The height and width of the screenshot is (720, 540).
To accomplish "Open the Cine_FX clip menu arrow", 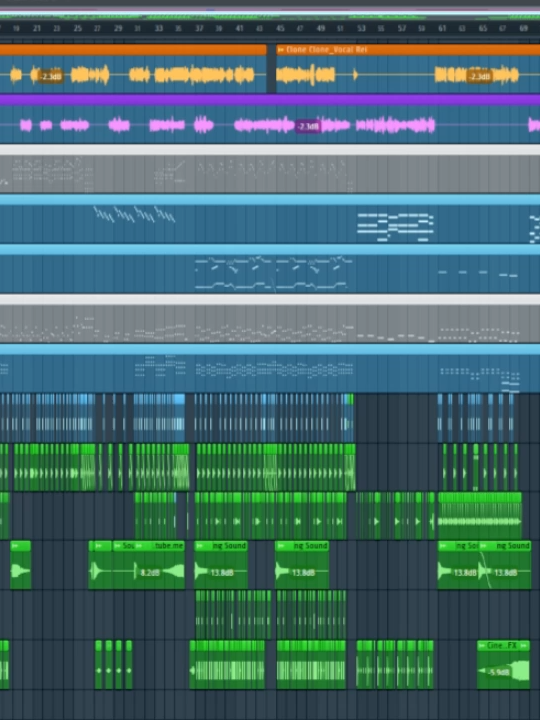I will click(x=482, y=646).
